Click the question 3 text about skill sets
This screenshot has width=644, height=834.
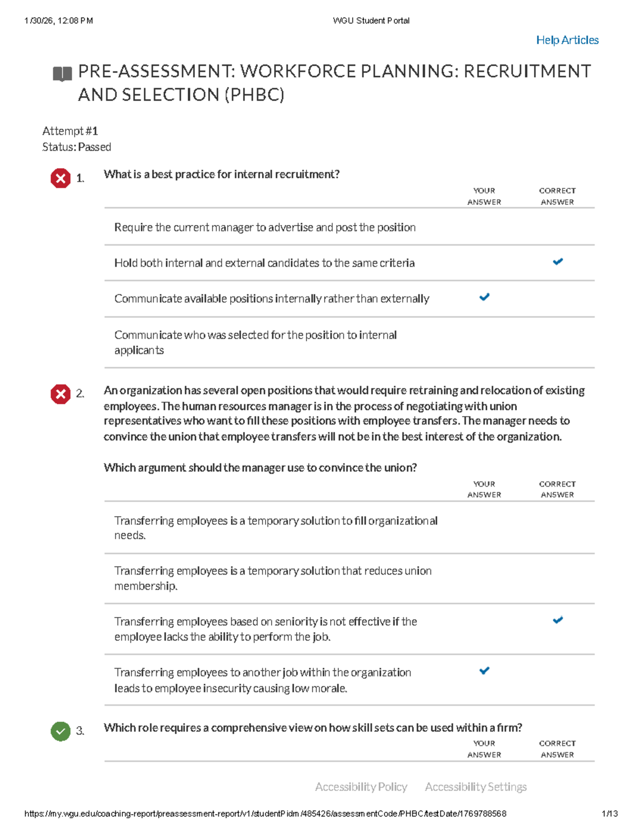[x=313, y=728]
